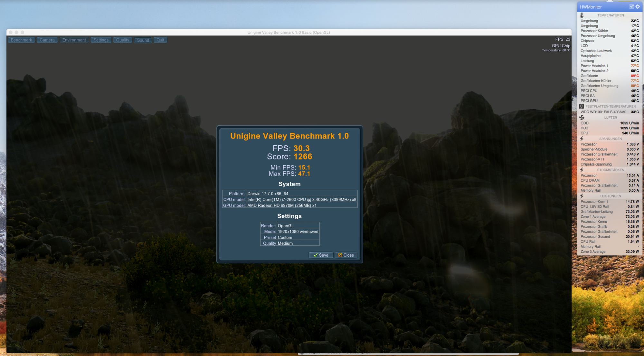Toggle the Sound button in Valley toolbar
This screenshot has width=644, height=356.
coord(143,40)
